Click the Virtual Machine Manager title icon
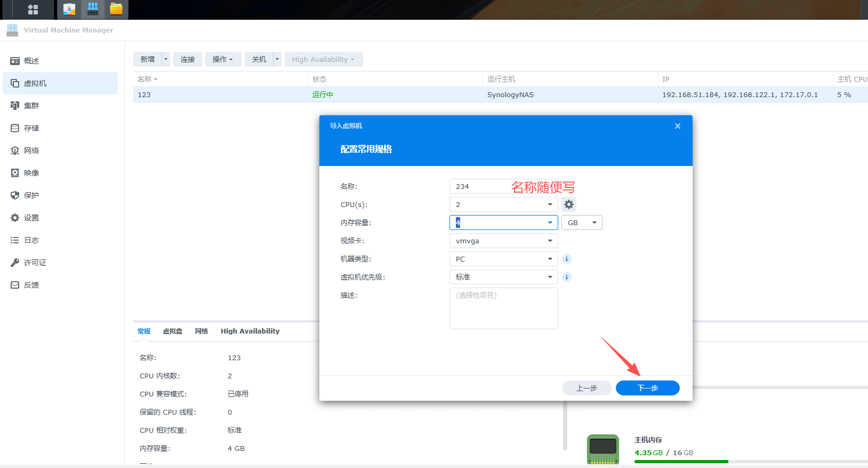868x468 pixels. coord(12,30)
